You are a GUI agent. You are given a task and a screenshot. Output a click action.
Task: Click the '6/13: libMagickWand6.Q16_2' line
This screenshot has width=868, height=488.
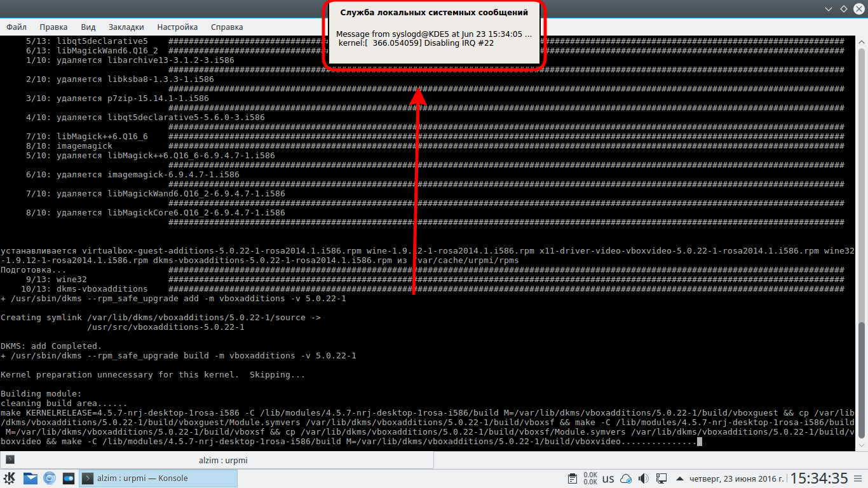[x=92, y=51]
